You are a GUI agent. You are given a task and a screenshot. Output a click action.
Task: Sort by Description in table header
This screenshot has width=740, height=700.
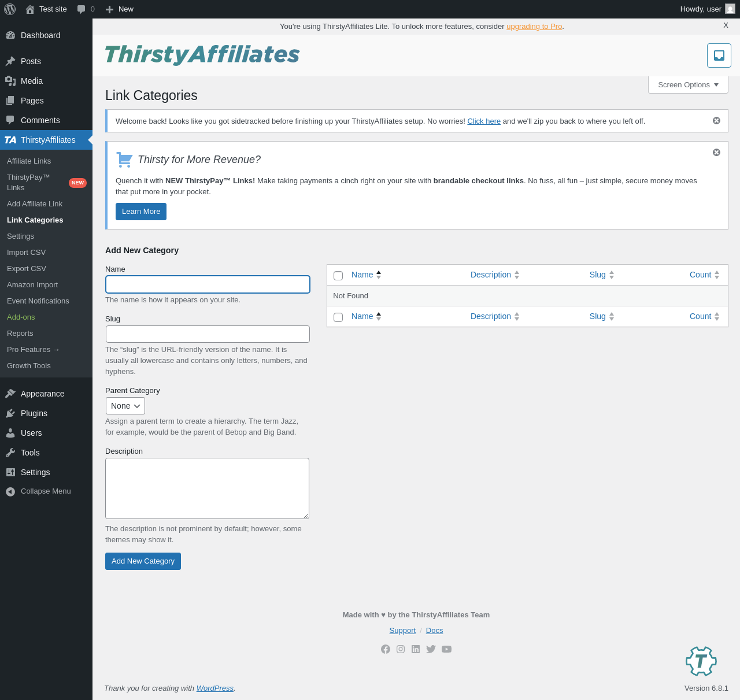495,275
